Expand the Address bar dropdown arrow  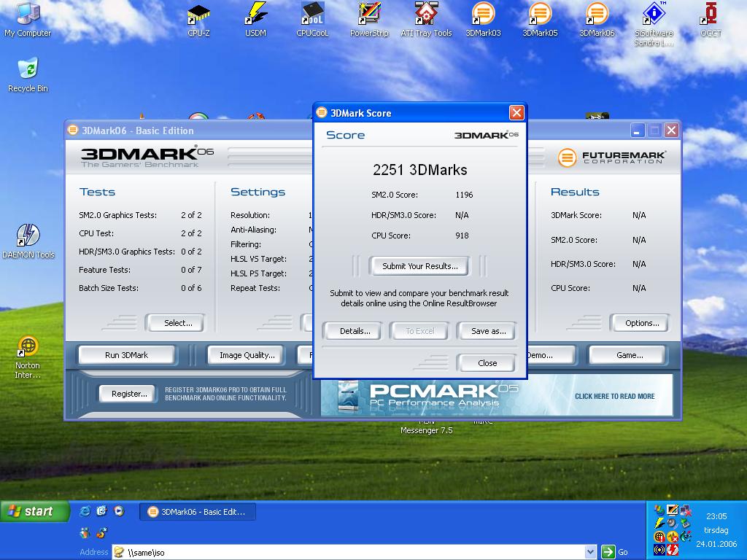tap(590, 552)
